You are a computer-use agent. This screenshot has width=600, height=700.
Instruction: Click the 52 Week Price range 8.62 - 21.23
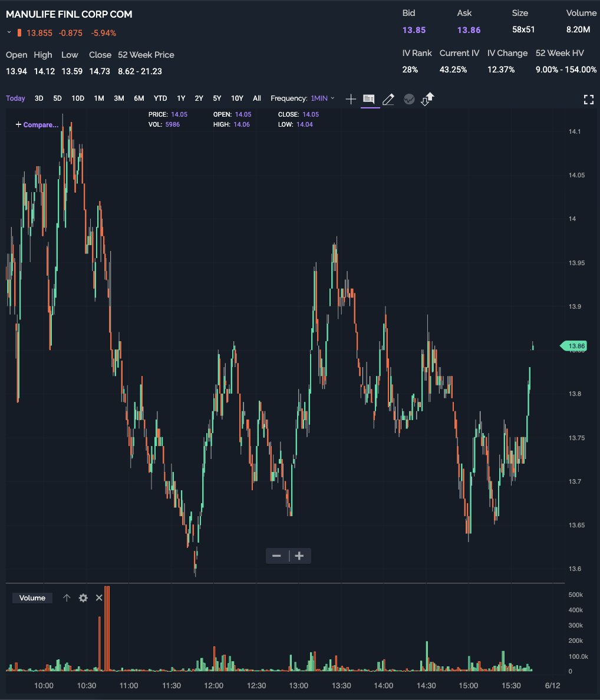[x=140, y=71]
